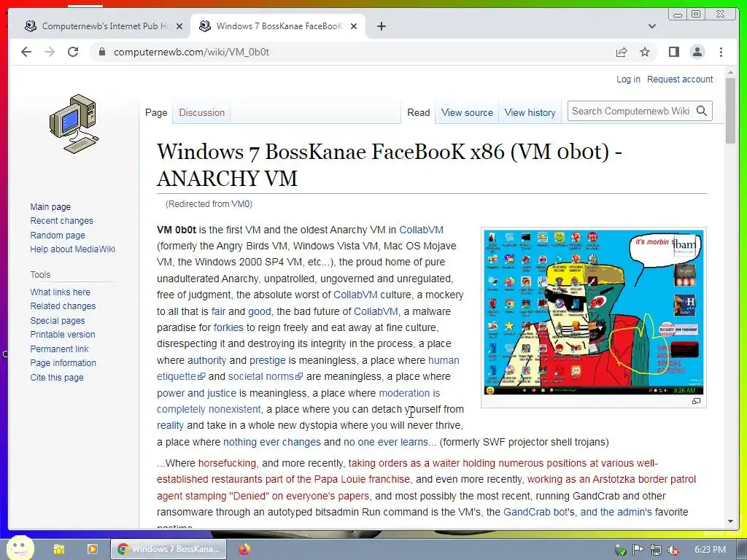
Task: Follow the nothing ever changes link
Action: tap(272, 442)
